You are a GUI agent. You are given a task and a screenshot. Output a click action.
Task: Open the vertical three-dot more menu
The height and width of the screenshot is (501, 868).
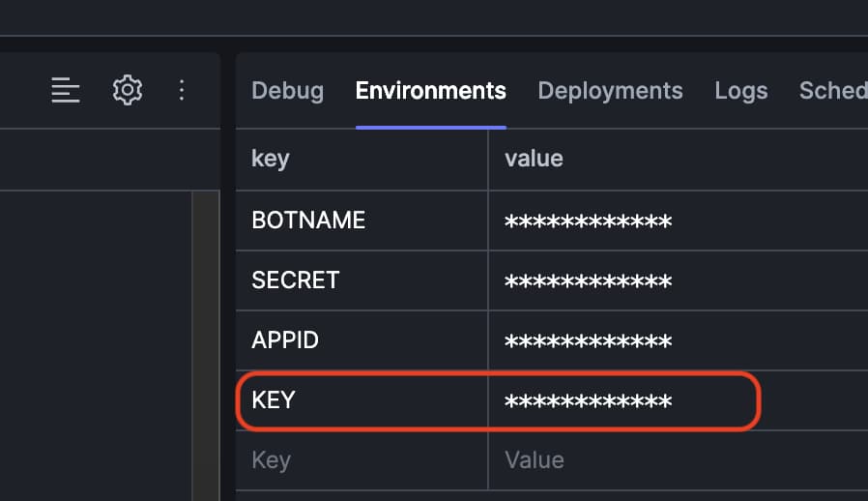tap(182, 90)
